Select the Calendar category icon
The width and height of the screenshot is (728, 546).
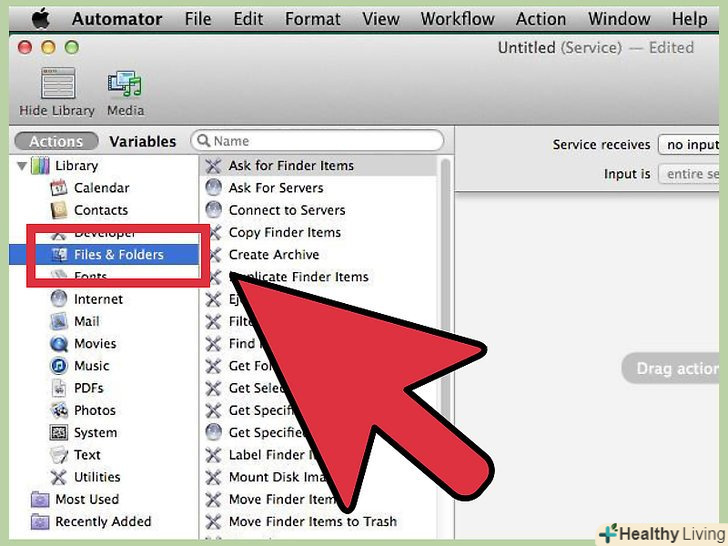[58, 188]
